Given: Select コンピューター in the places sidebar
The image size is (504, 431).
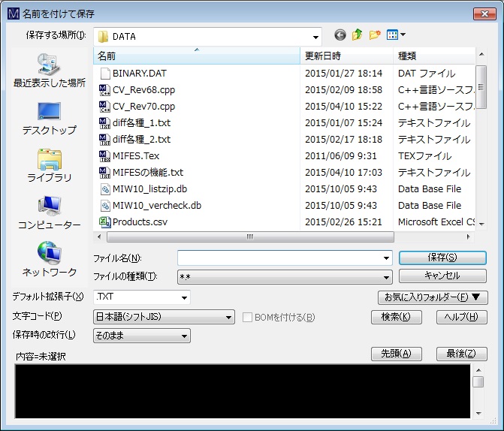Looking at the screenshot, I should tap(50, 213).
